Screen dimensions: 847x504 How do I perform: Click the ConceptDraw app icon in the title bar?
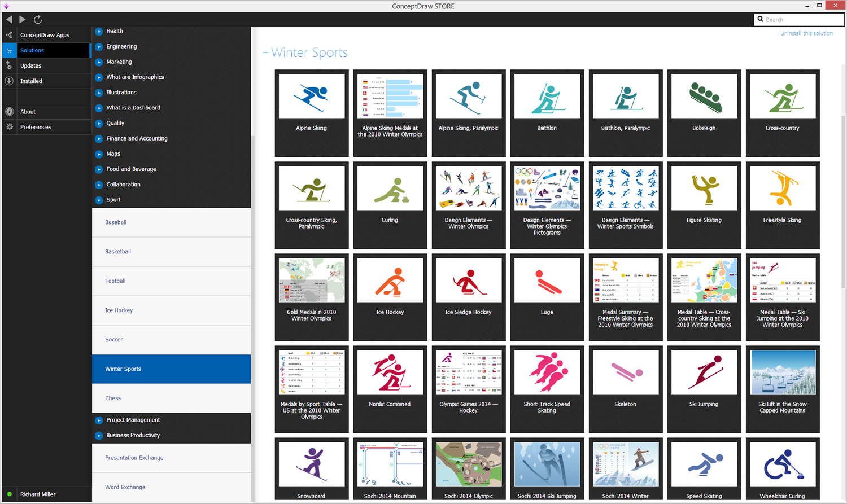[6, 6]
